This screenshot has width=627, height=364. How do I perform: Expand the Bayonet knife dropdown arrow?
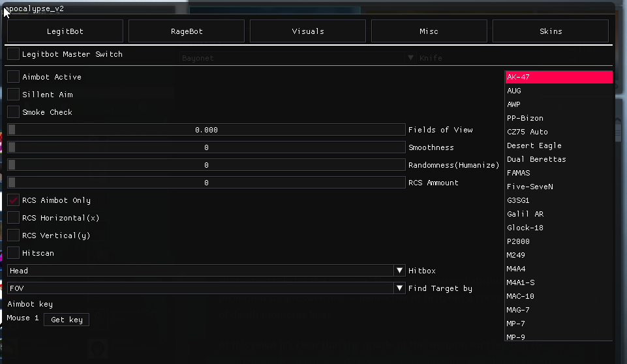point(411,58)
